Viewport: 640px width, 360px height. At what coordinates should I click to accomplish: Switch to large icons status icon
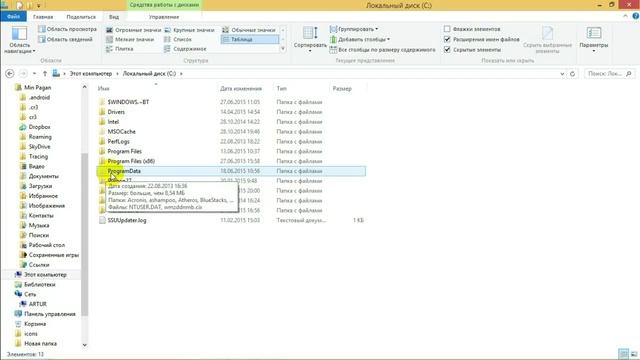point(634,354)
